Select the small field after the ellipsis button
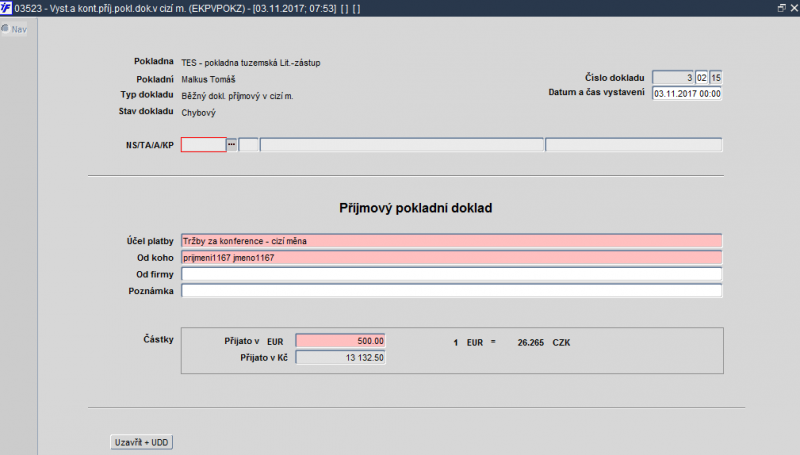This screenshot has height=455, width=800. tap(248, 145)
